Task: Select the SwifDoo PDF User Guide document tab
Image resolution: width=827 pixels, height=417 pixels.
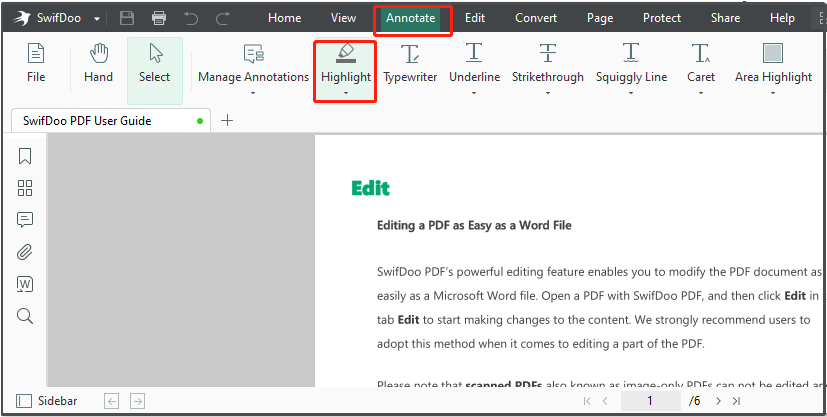Action: (x=111, y=121)
